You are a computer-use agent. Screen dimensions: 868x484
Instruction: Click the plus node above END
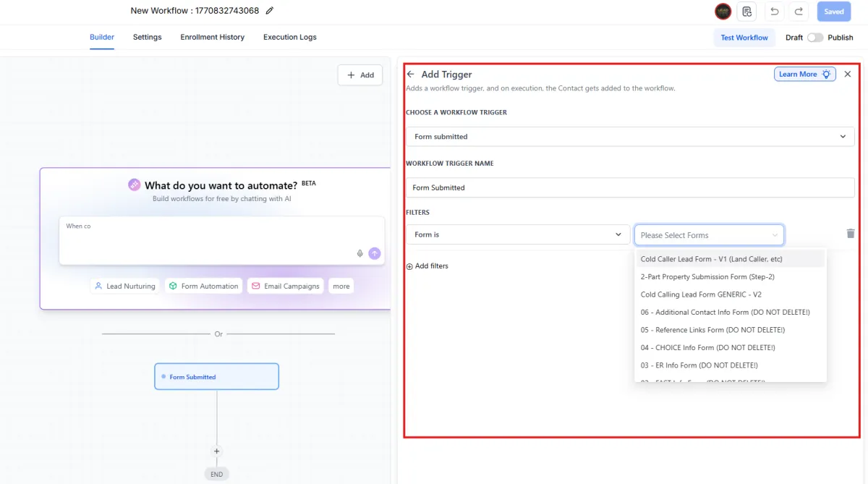pos(216,451)
